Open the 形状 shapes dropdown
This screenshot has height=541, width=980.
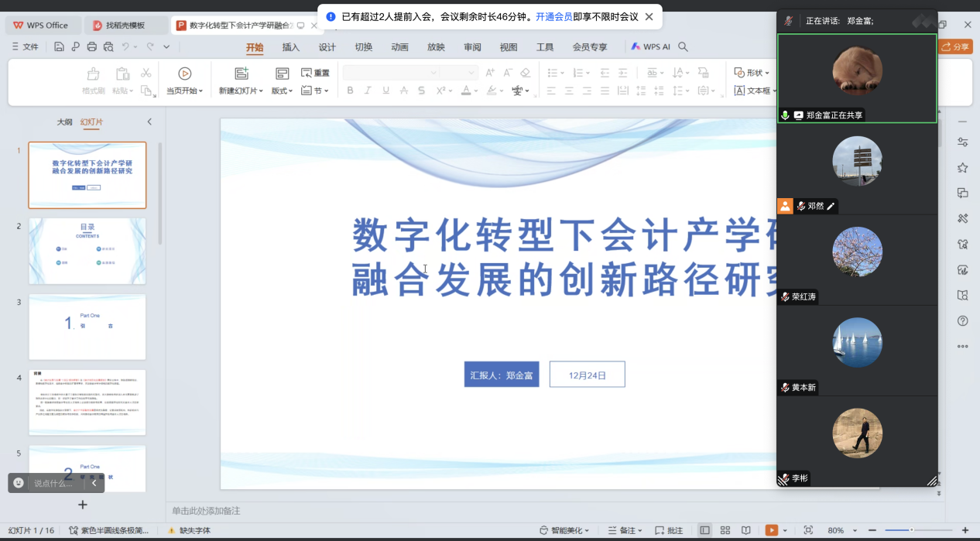click(x=752, y=73)
